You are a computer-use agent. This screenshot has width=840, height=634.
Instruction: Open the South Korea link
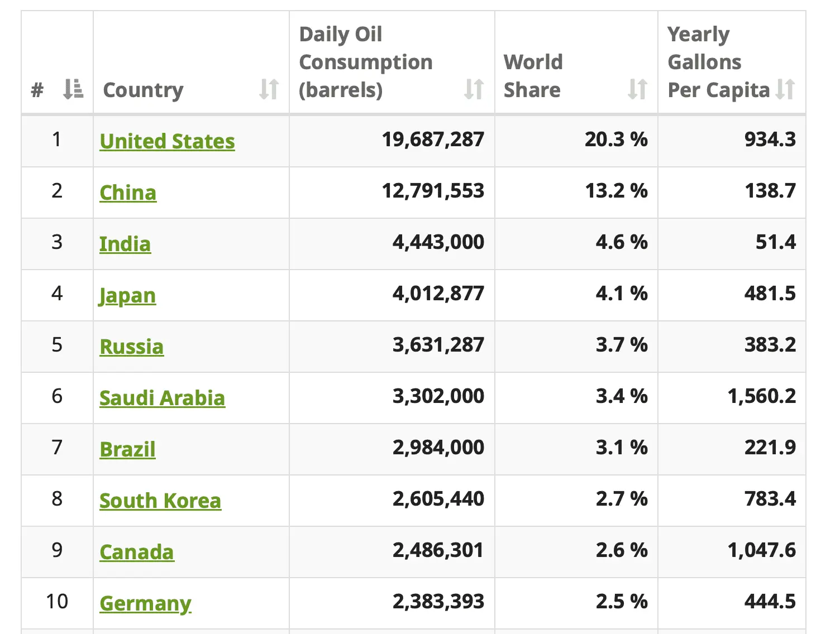pos(160,501)
